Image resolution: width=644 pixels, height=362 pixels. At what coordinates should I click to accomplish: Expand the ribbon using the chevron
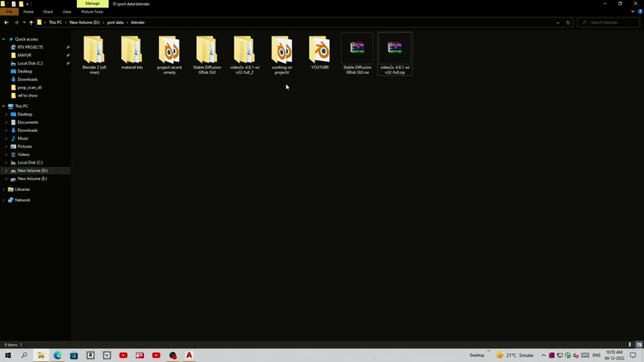633,12
